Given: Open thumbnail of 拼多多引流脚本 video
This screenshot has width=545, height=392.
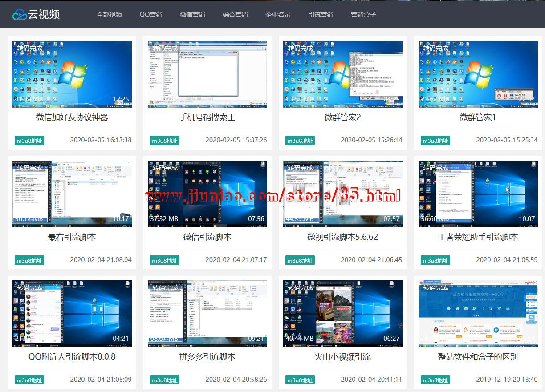Looking at the screenshot, I should pos(207,314).
